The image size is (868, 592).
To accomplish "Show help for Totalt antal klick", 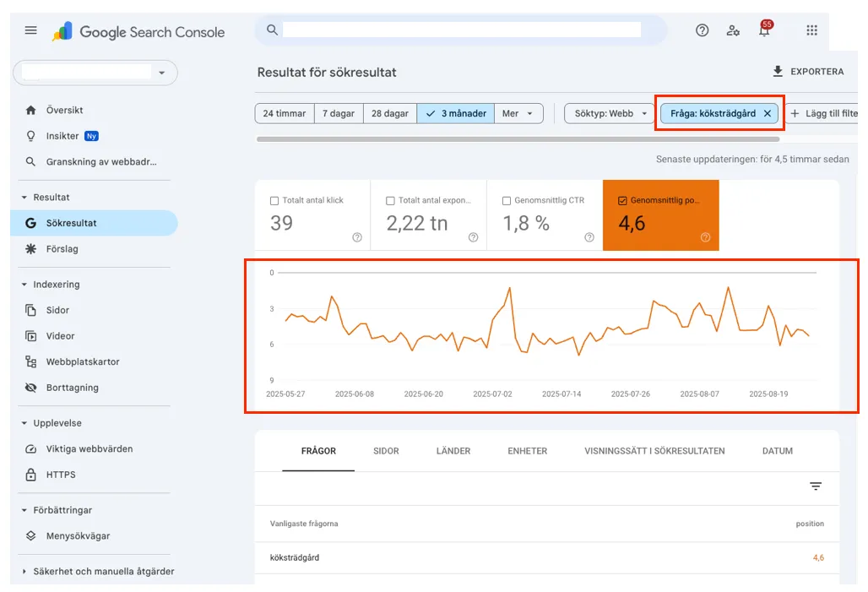I will pyautogui.click(x=357, y=237).
